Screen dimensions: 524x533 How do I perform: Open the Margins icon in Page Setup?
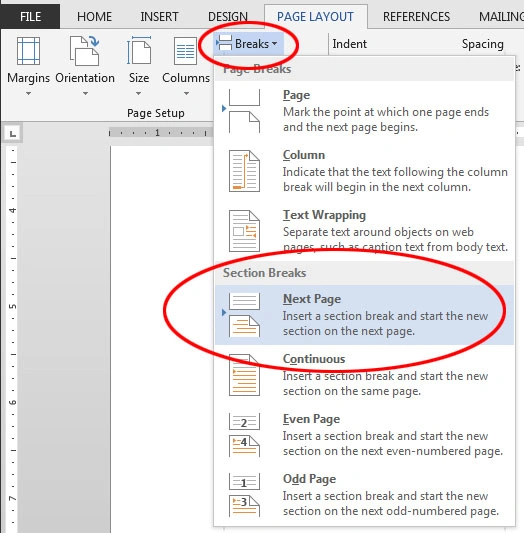[x=29, y=51]
